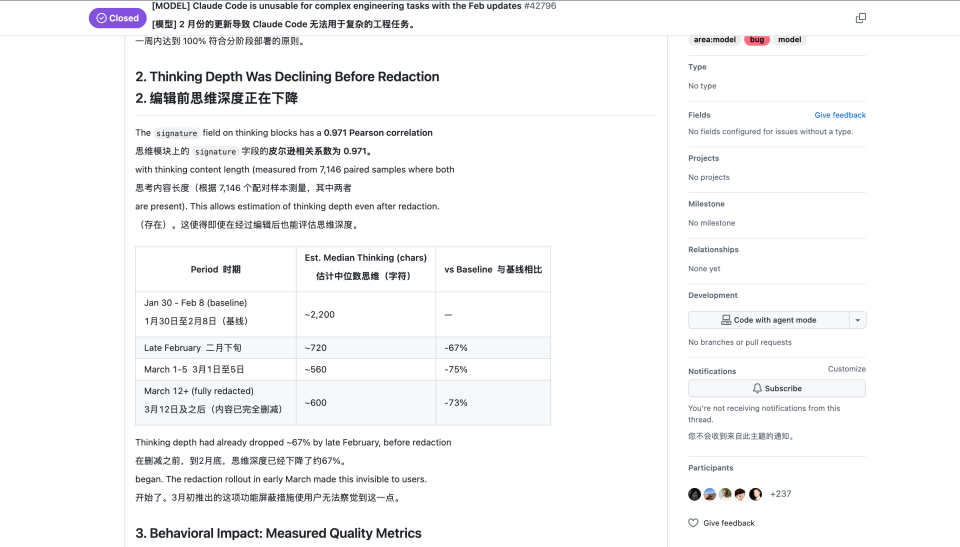Screen dimensions: 960x547
Task: Click the Jan 30 - Feb 8 (baseline) cell
Action: click(x=216, y=314)
